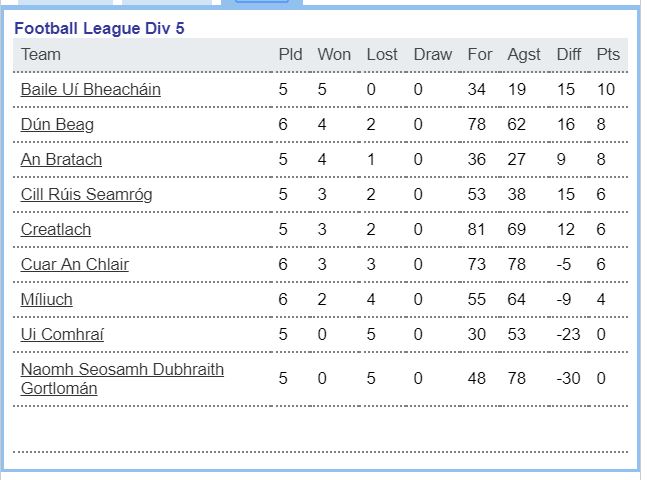
Task: Click the Pld column header
Action: click(x=291, y=55)
